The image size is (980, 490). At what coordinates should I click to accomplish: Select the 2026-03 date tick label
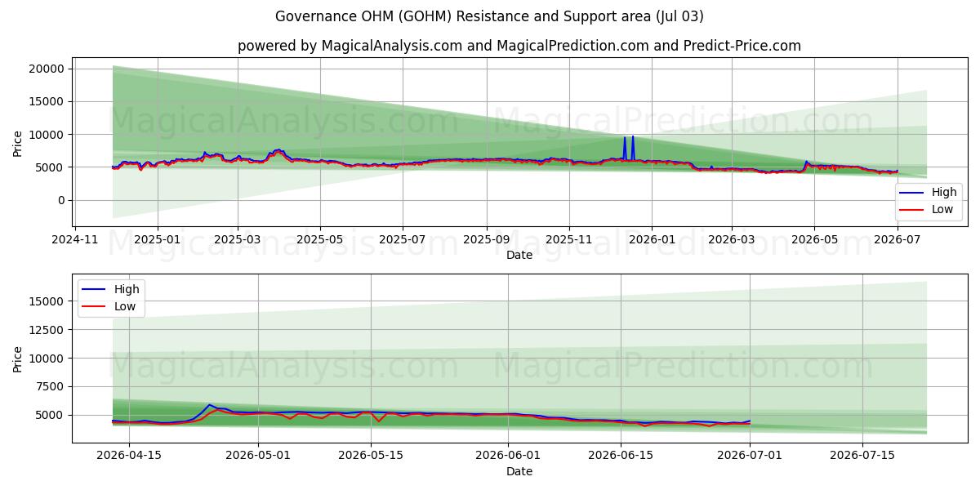[731, 239]
